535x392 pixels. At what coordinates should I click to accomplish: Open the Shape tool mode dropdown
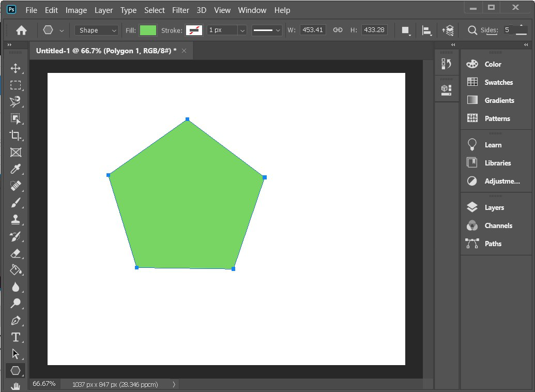(97, 31)
